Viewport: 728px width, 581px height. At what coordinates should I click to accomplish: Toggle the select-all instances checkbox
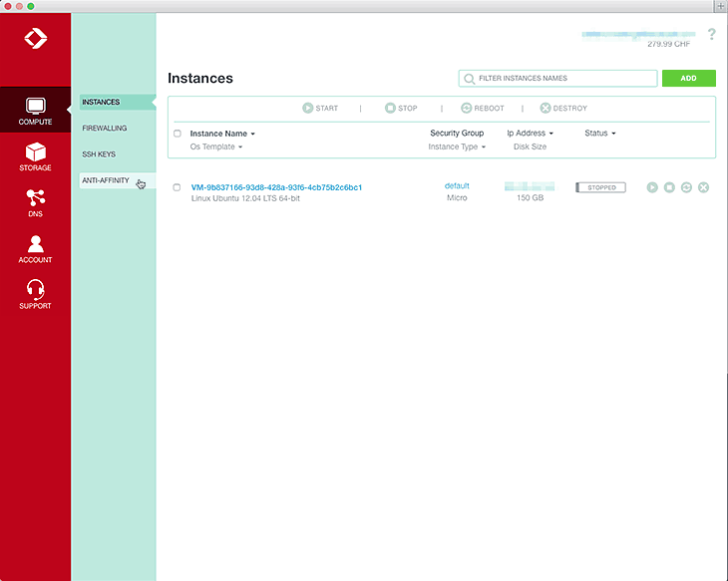(x=178, y=134)
